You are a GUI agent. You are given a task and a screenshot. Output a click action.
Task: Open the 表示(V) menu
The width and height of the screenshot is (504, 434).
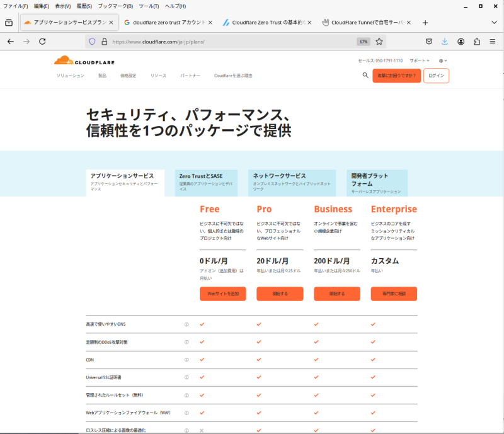click(62, 6)
